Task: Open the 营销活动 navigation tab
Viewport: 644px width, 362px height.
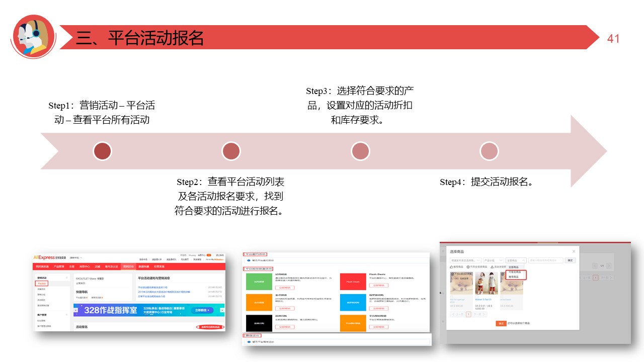Action: tap(129, 266)
